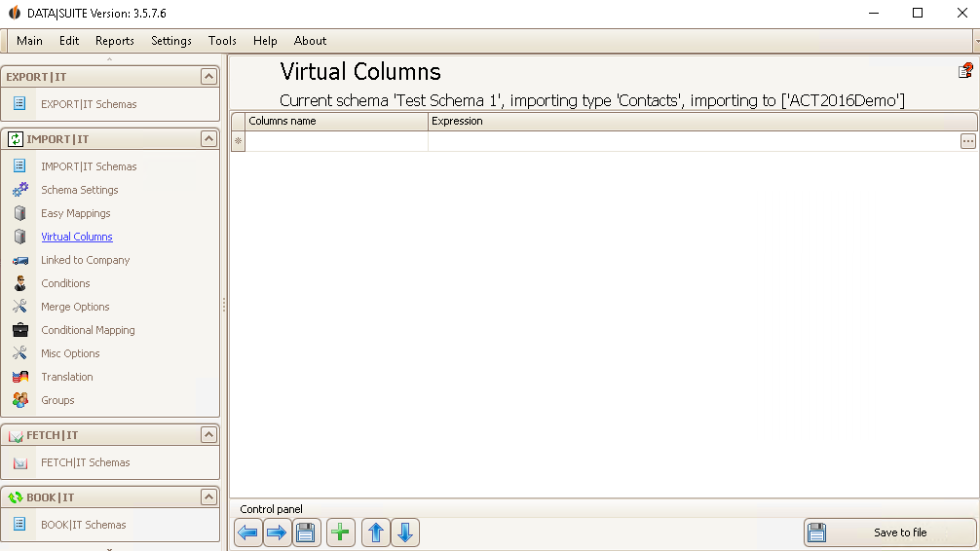980x551 pixels.
Task: Click the Misc Options tools icon
Action: tap(20, 353)
